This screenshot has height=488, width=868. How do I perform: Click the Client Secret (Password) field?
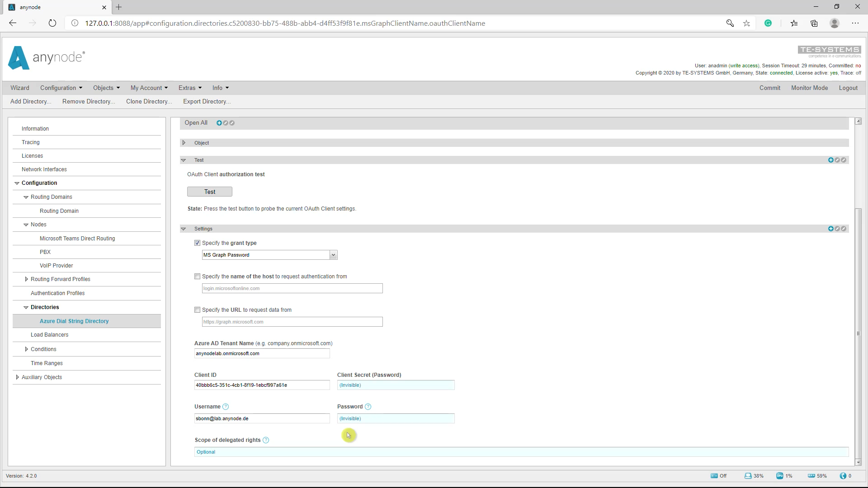point(396,385)
